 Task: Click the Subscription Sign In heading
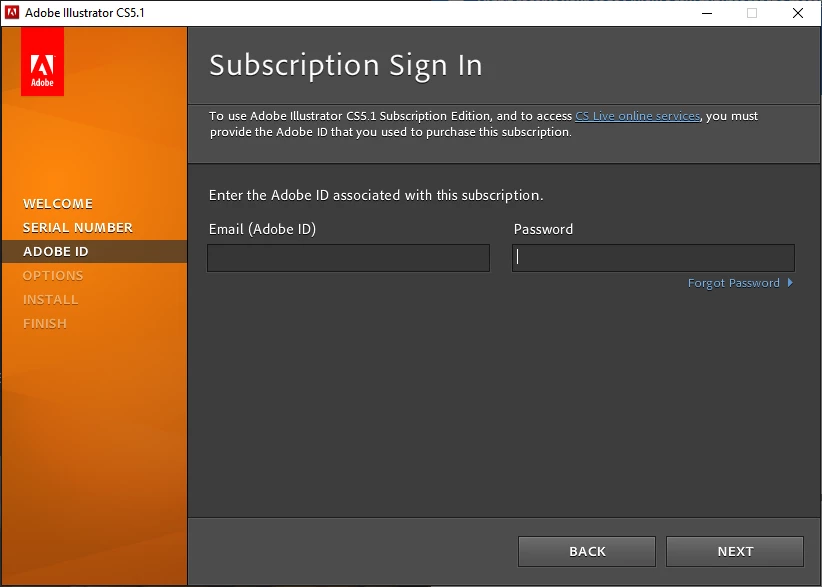click(345, 66)
